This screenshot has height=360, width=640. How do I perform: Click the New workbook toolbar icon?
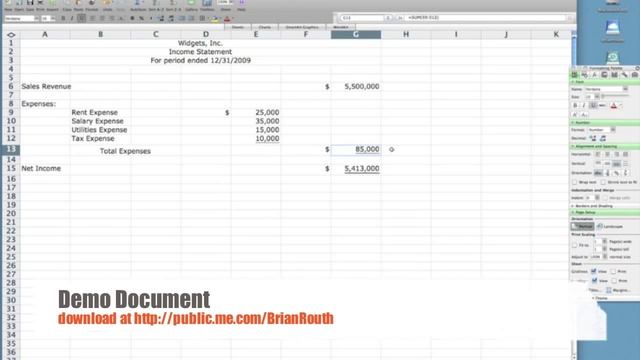pos(8,4)
